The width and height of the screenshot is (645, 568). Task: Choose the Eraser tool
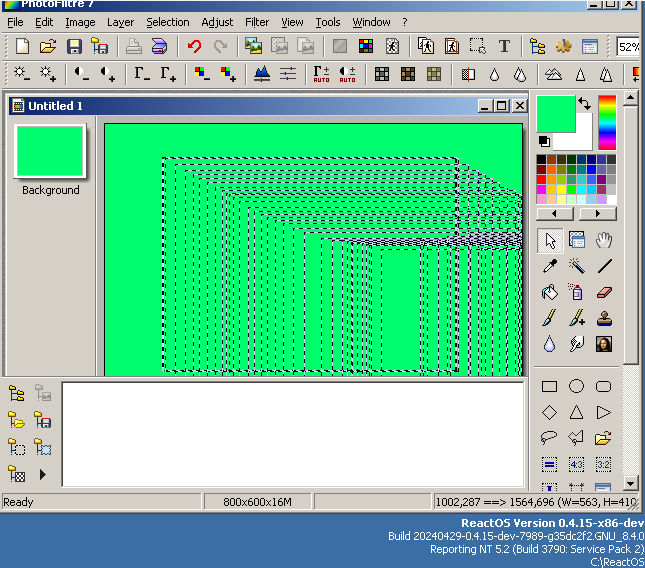[x=604, y=292]
